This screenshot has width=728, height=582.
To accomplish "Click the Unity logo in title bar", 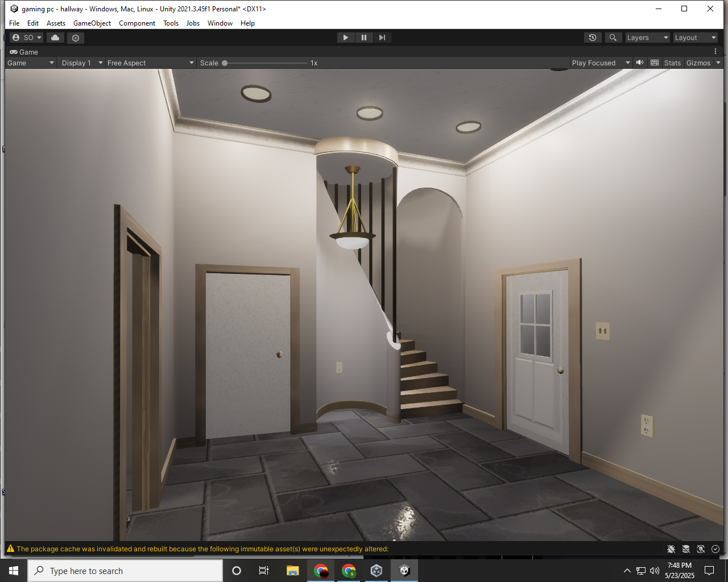I will point(14,9).
